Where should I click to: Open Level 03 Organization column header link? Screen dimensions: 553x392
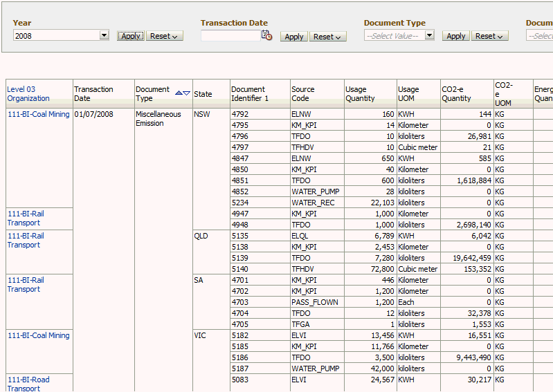28,94
